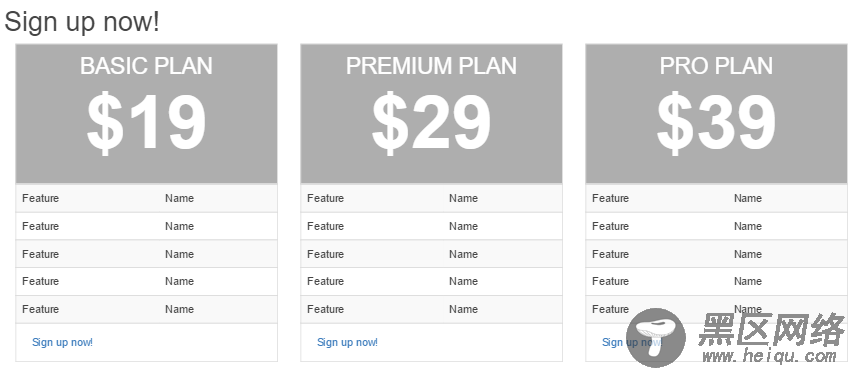Select the second Name cell in Pro Plan
This screenshot has width=858, height=373.
[x=748, y=226]
